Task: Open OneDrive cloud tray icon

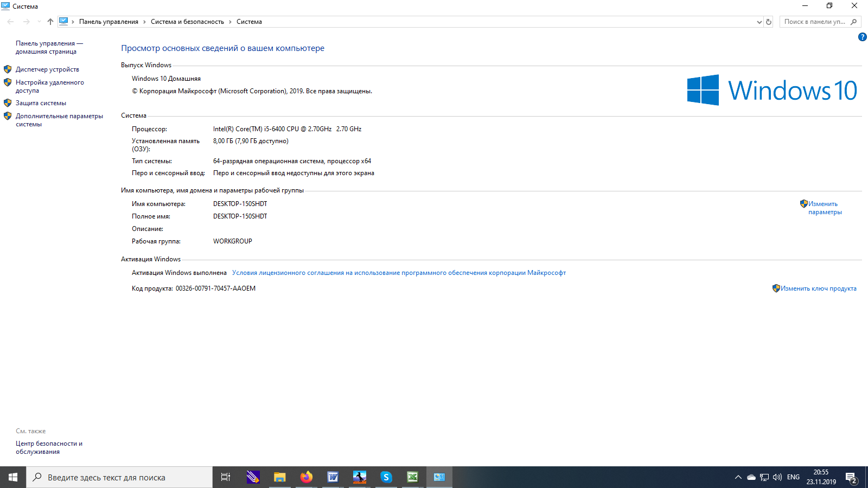Action: [x=751, y=477]
